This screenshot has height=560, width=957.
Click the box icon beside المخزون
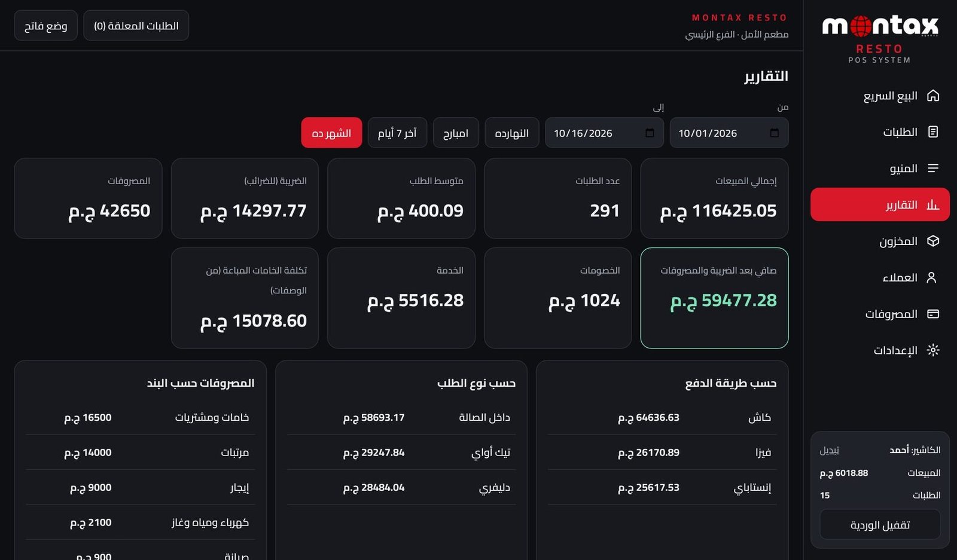point(933,241)
